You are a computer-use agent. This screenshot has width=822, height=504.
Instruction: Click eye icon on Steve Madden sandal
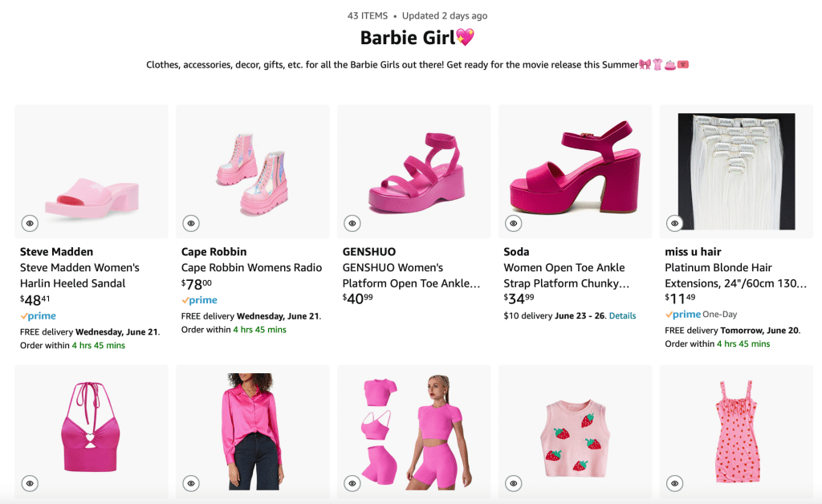(x=29, y=223)
